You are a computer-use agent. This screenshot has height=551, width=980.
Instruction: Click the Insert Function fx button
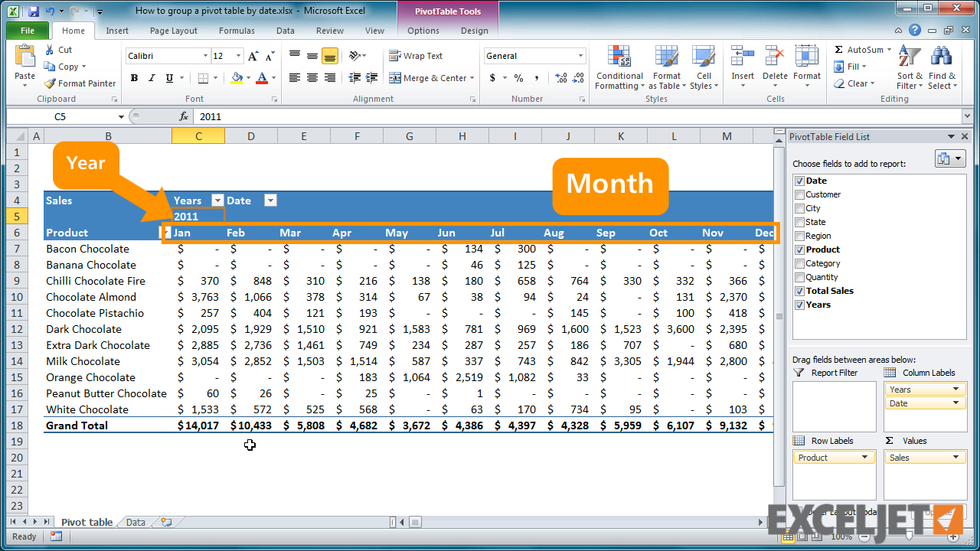[184, 116]
